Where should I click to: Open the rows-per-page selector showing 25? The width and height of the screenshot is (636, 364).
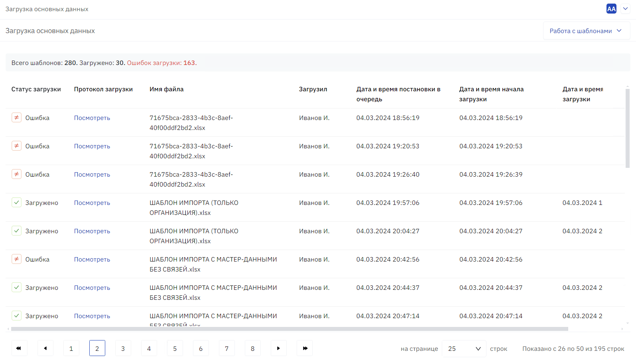tap(464, 348)
